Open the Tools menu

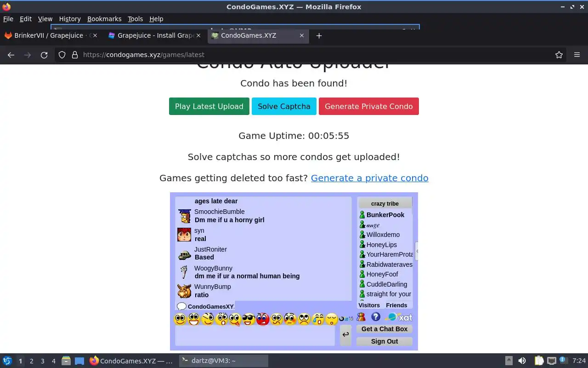click(x=136, y=19)
